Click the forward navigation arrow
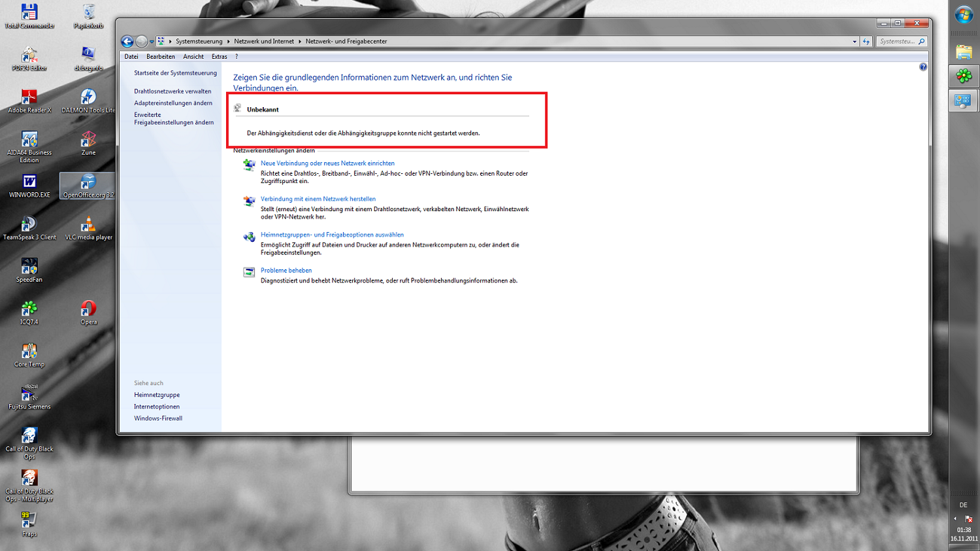Viewport: 980px width, 551px height. click(141, 41)
